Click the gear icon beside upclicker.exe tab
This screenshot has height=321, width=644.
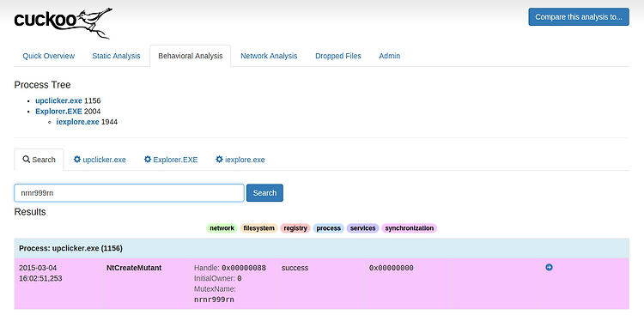(76, 160)
